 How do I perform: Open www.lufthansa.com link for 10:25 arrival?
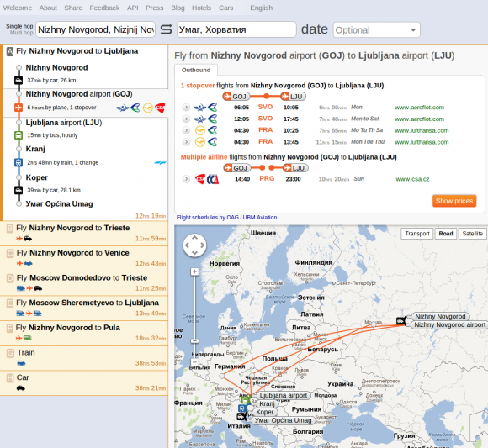[422, 130]
